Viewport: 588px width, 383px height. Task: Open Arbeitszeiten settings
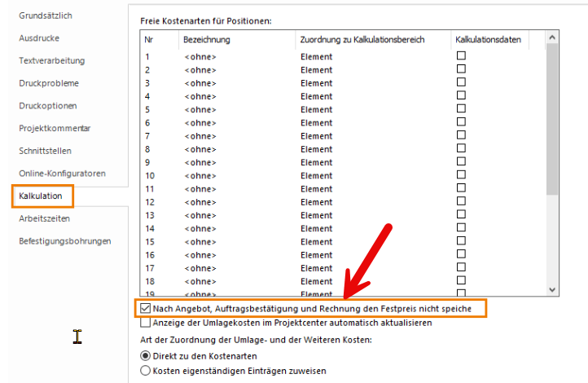point(44,218)
